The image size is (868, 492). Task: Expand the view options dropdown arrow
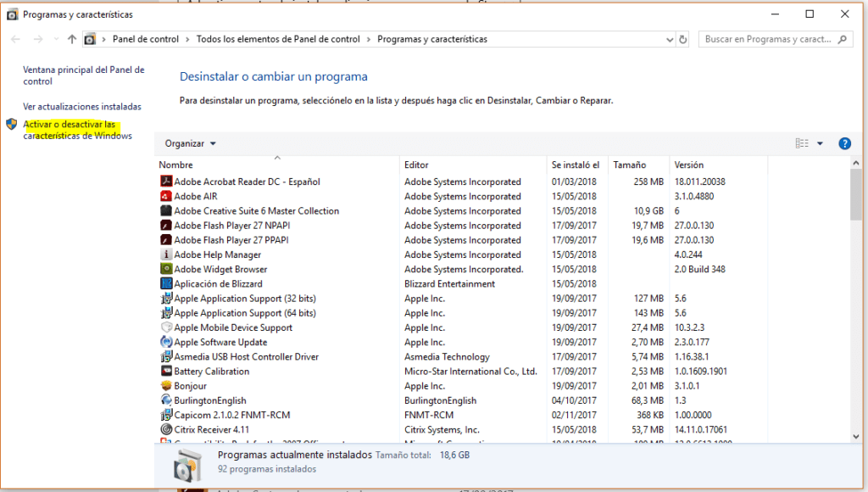(821, 144)
